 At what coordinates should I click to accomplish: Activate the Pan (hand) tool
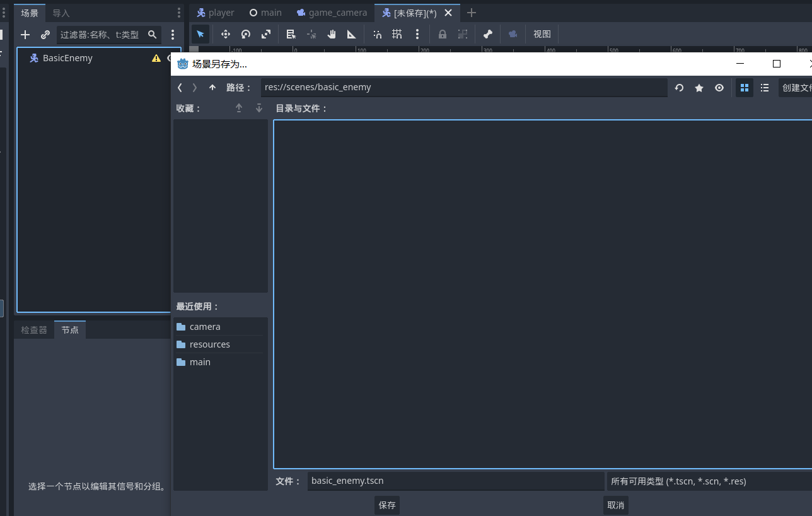click(x=332, y=34)
